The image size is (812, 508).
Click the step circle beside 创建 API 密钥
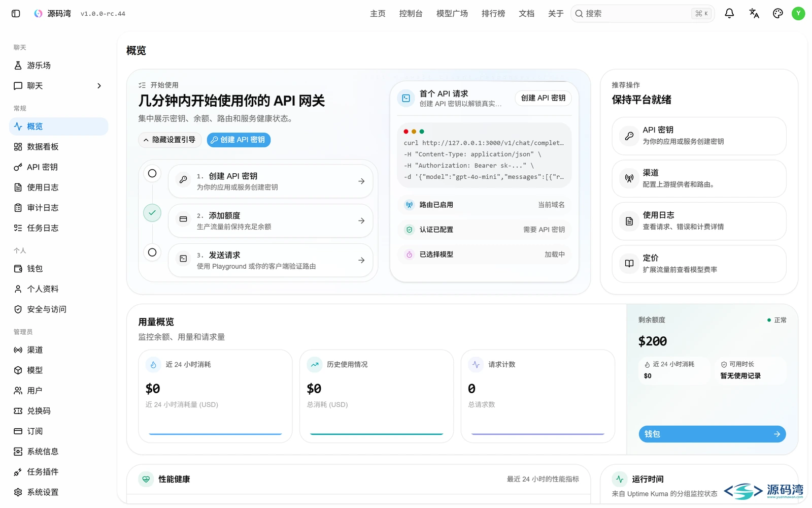click(x=152, y=174)
